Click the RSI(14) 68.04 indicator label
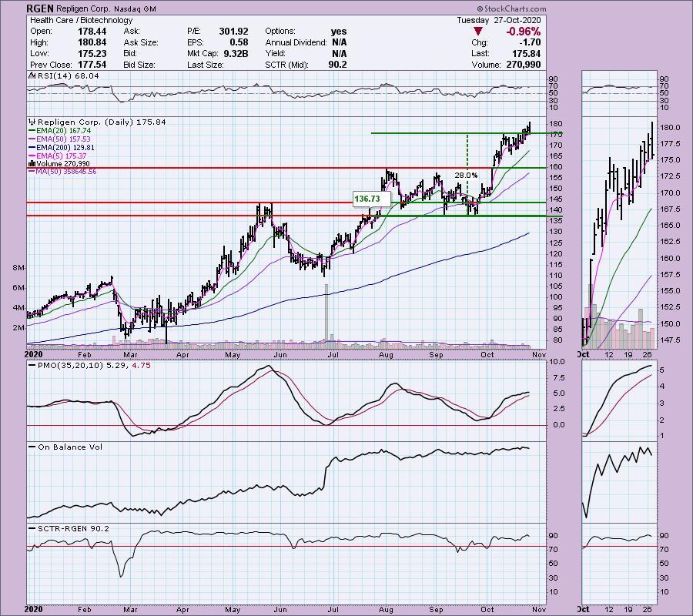 coord(69,76)
